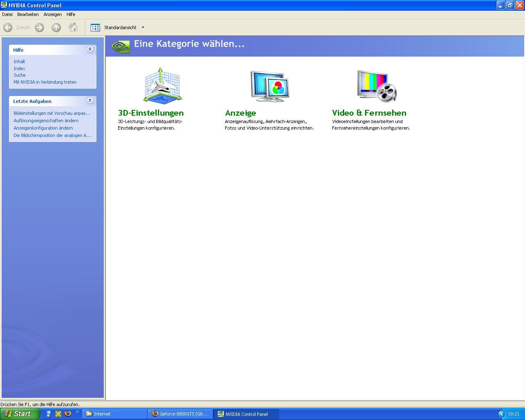
Task: Click the show desktop quick launch icon
Action: tap(48, 414)
